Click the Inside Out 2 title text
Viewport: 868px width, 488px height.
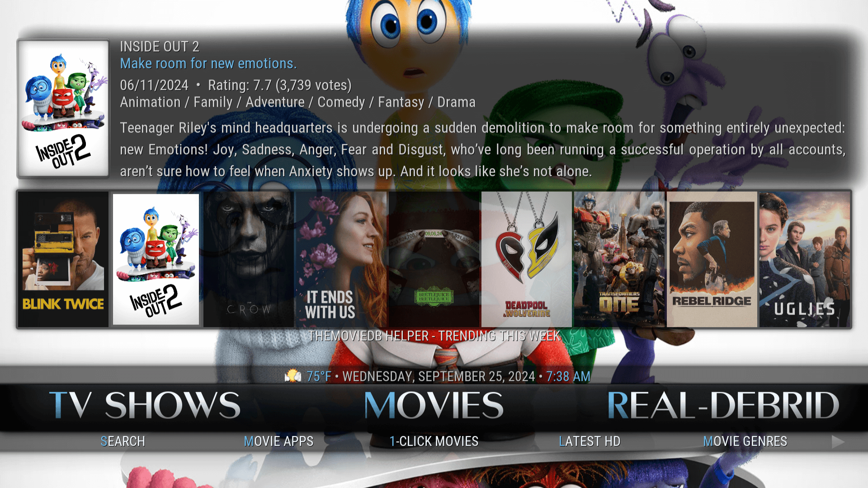160,47
